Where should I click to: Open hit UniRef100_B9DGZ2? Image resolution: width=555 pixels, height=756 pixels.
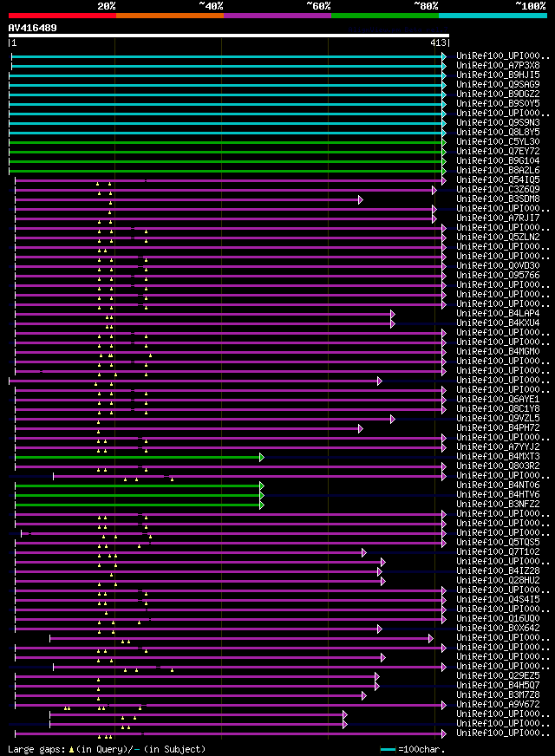(498, 94)
